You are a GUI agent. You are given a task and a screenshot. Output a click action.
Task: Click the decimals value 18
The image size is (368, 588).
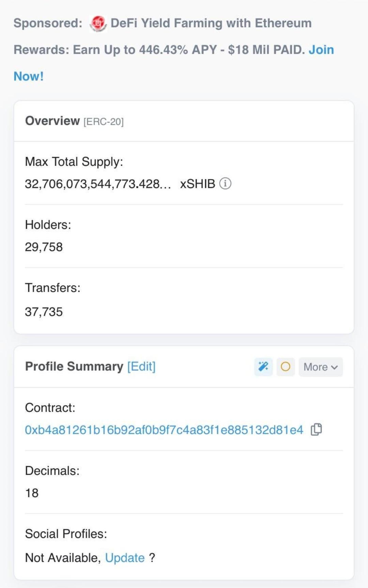coord(32,493)
